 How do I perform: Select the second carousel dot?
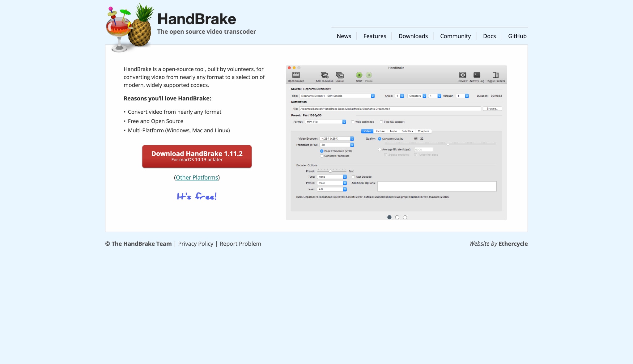pyautogui.click(x=397, y=217)
